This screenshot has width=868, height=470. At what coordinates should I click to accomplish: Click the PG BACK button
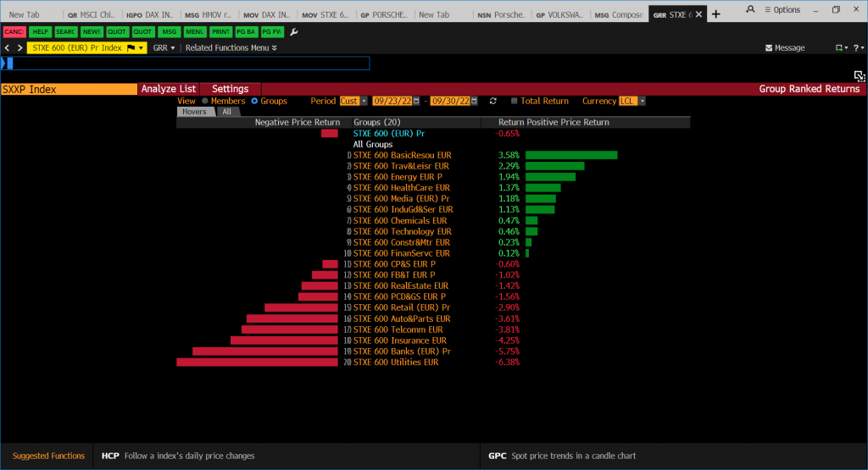(246, 32)
